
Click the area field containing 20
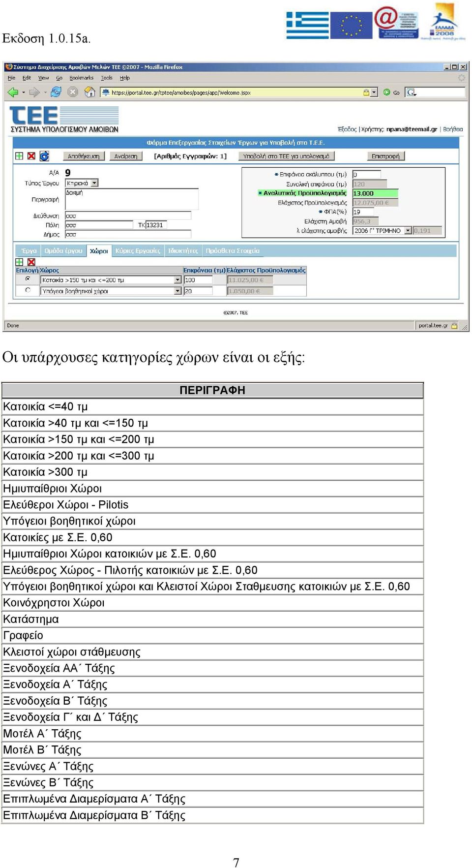198,291
